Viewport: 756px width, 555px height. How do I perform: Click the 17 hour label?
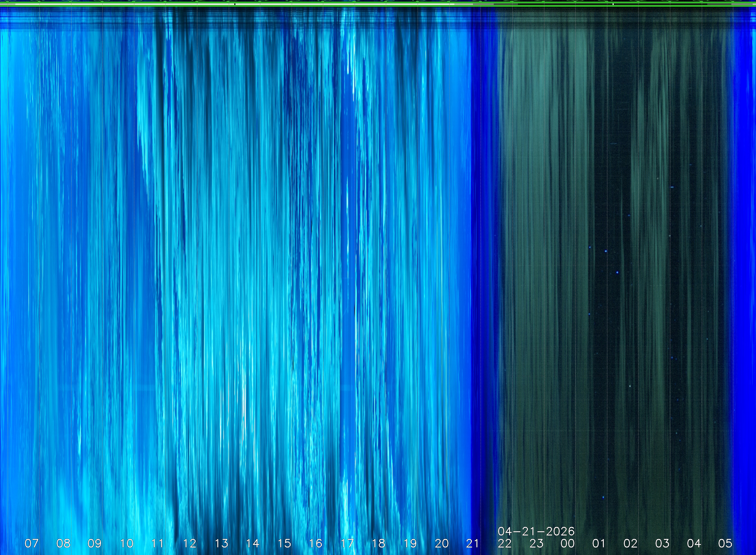click(x=347, y=543)
